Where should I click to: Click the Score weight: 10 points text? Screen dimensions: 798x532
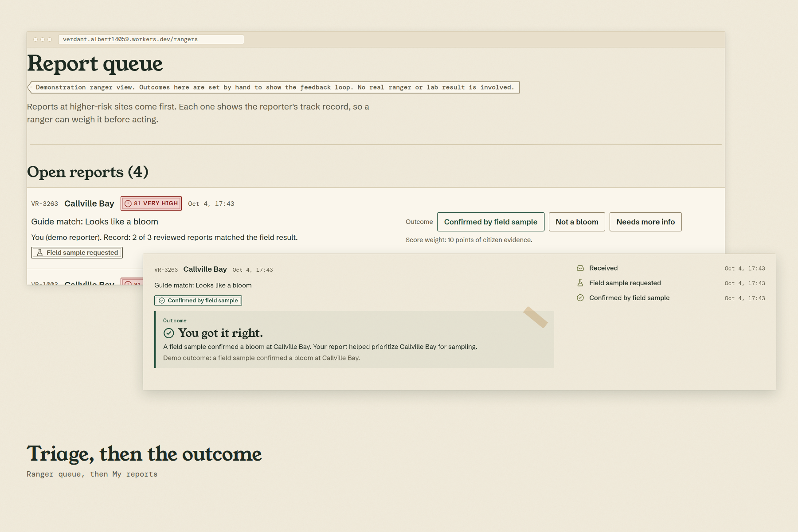coord(469,240)
